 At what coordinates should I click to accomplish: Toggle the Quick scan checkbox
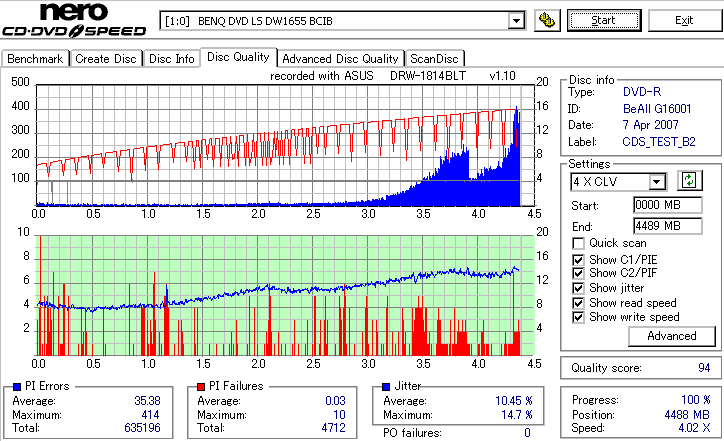(578, 243)
